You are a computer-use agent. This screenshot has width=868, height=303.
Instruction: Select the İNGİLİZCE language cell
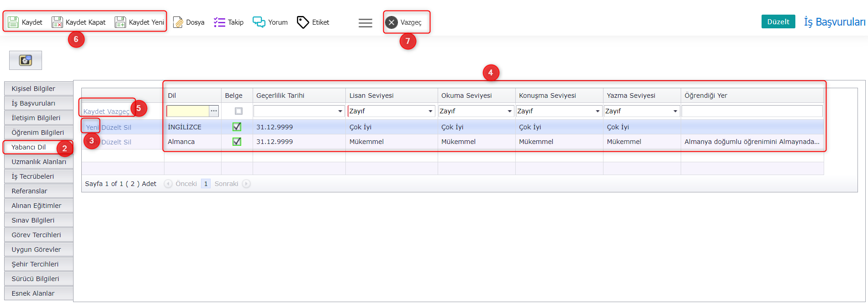(x=192, y=127)
